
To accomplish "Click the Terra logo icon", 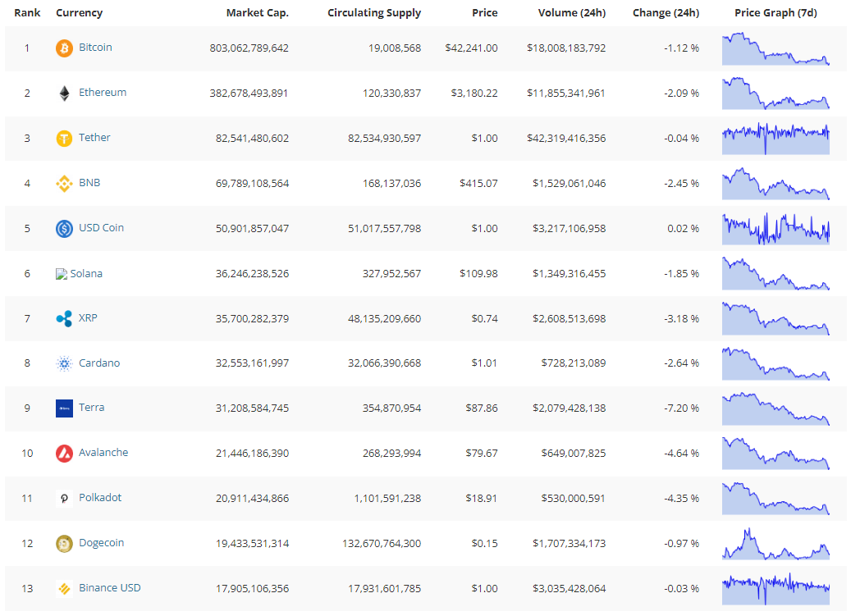I will point(64,408).
